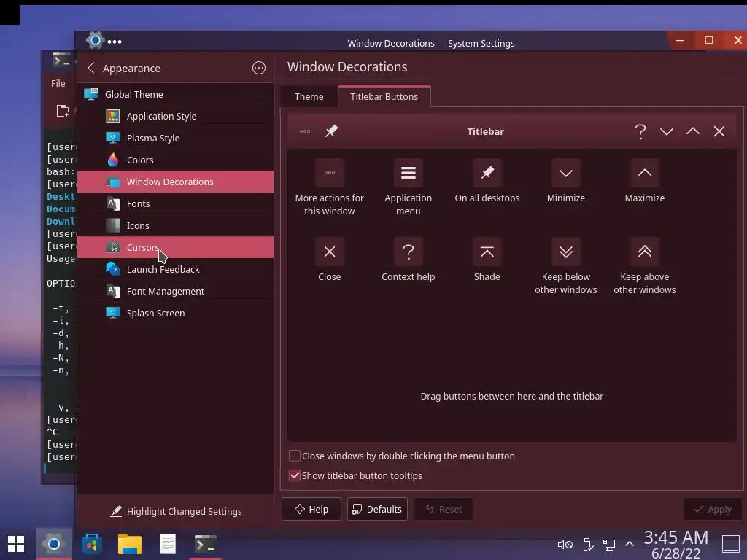The width and height of the screenshot is (747, 560).
Task: Switch to the Theme tab
Action: pyautogui.click(x=309, y=97)
